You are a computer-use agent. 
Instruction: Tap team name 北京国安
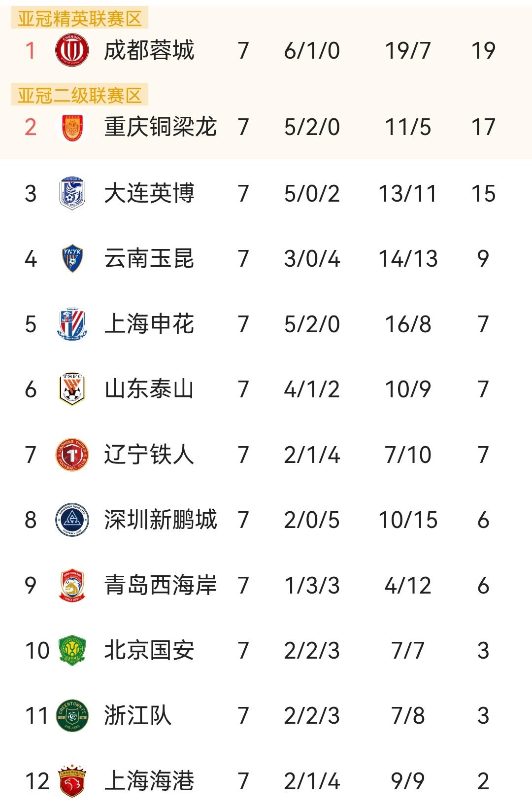click(149, 651)
